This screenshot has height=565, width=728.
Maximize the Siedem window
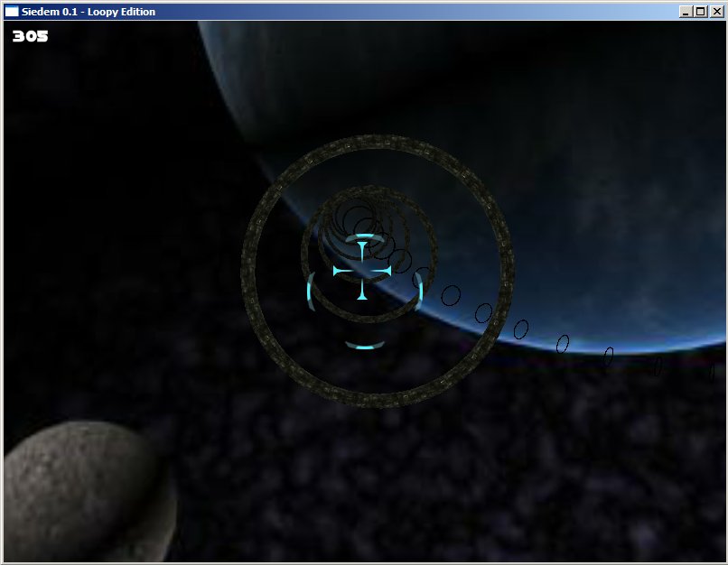click(x=701, y=12)
